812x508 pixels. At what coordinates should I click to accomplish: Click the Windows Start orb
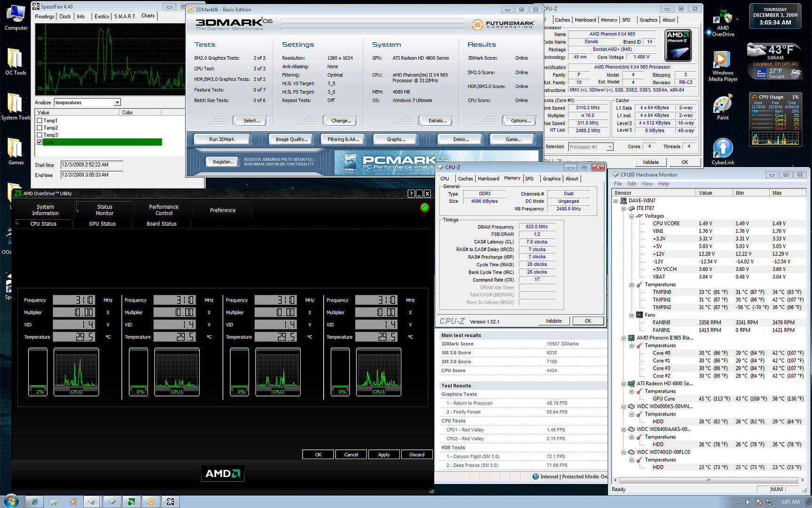coord(10,501)
